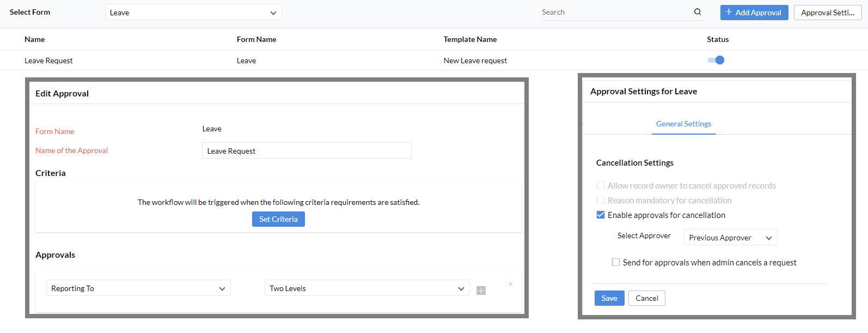Image resolution: width=868 pixels, height=333 pixels.
Task: Click the New Leave request template name
Action: point(475,60)
